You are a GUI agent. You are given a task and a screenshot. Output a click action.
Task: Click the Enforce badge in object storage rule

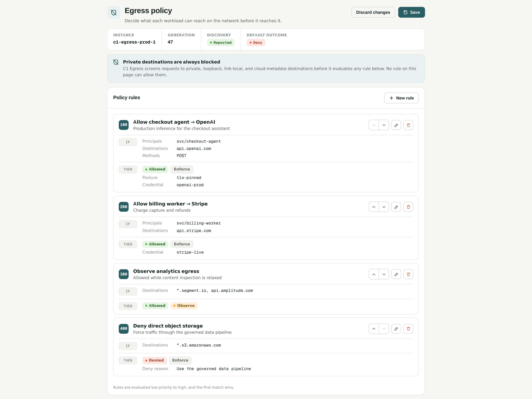pos(180,360)
